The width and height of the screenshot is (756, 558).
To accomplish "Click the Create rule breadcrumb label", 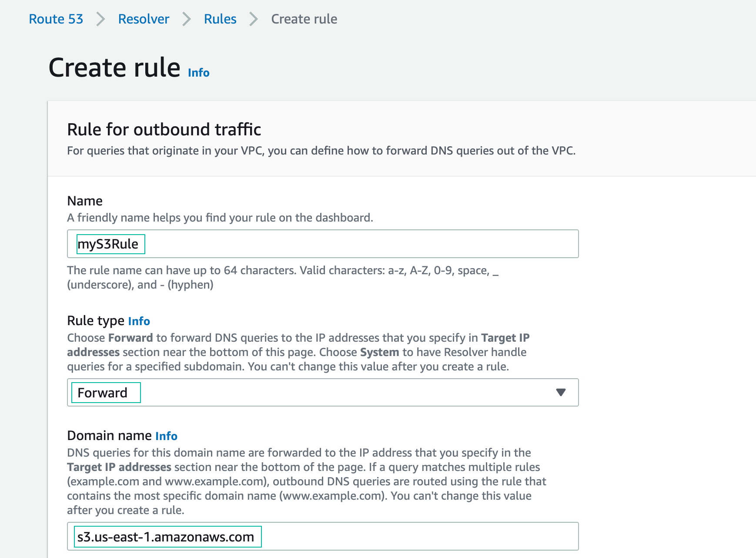I will [304, 19].
